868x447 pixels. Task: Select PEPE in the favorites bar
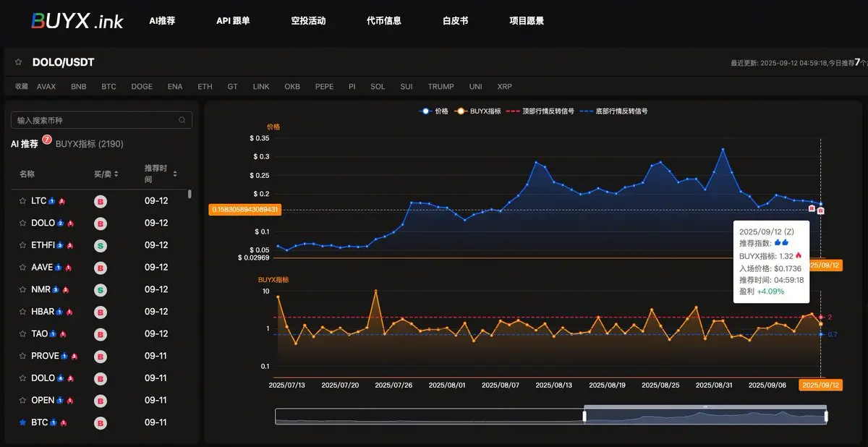coord(324,86)
